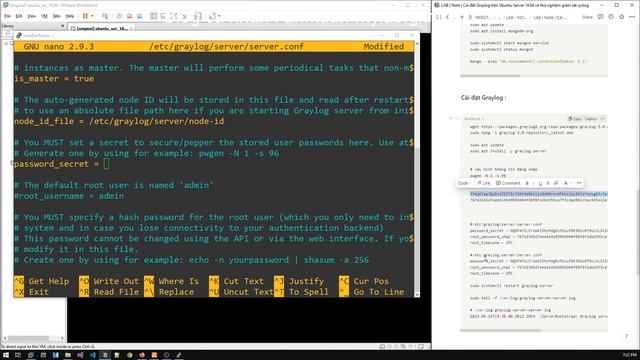Screen dimensions: 640x360
Task: Open the snapshot manager icon
Action: point(140,16)
